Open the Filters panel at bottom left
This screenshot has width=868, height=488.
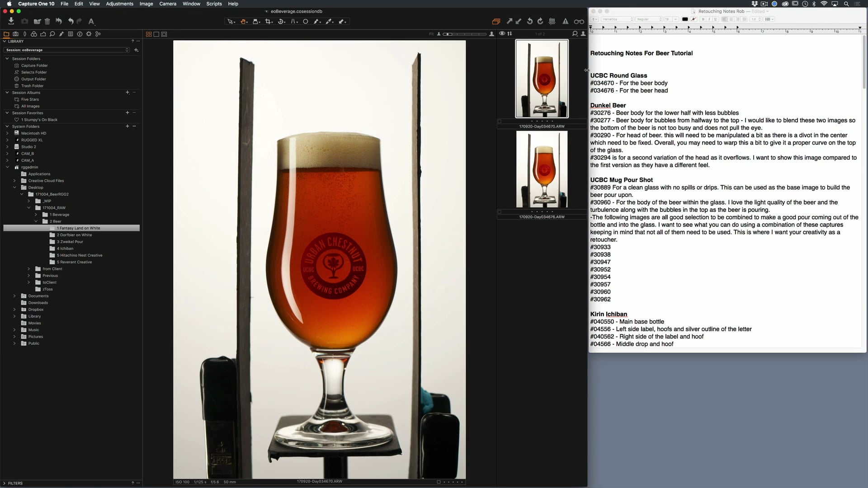point(14,483)
